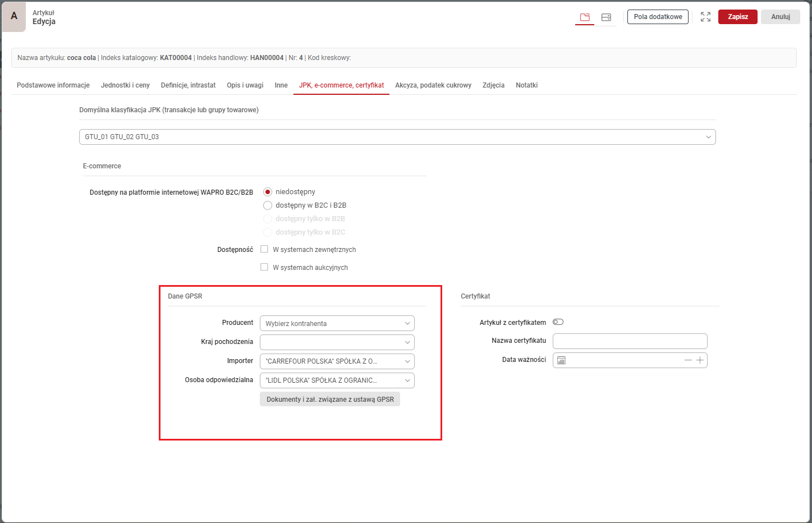The image size is (812, 523).
Task: Open the 'Podstawowe informacje' tab
Action: coord(53,85)
